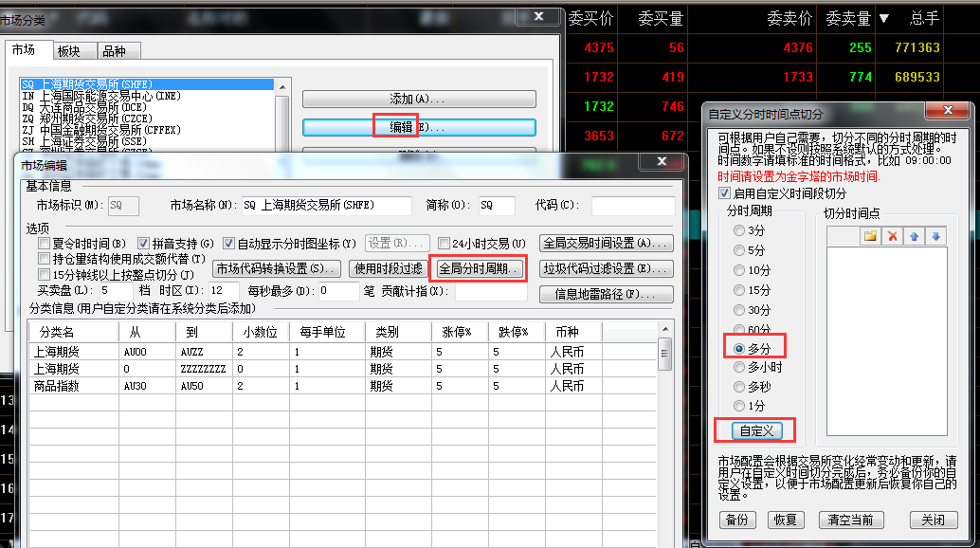Close the 自定义分时时间点切分 dialog

click(948, 110)
